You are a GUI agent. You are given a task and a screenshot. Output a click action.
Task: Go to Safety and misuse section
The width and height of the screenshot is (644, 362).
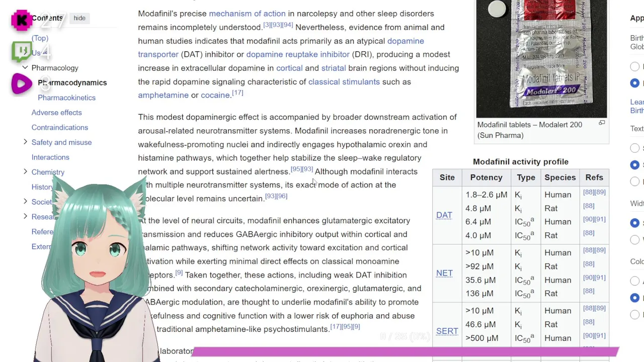click(61, 142)
